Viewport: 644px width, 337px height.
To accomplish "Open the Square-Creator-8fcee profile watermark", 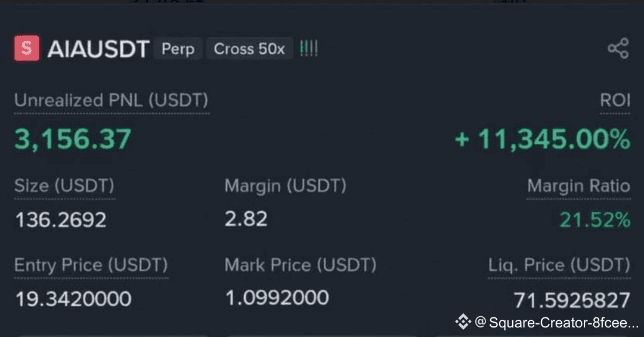I will (x=556, y=322).
